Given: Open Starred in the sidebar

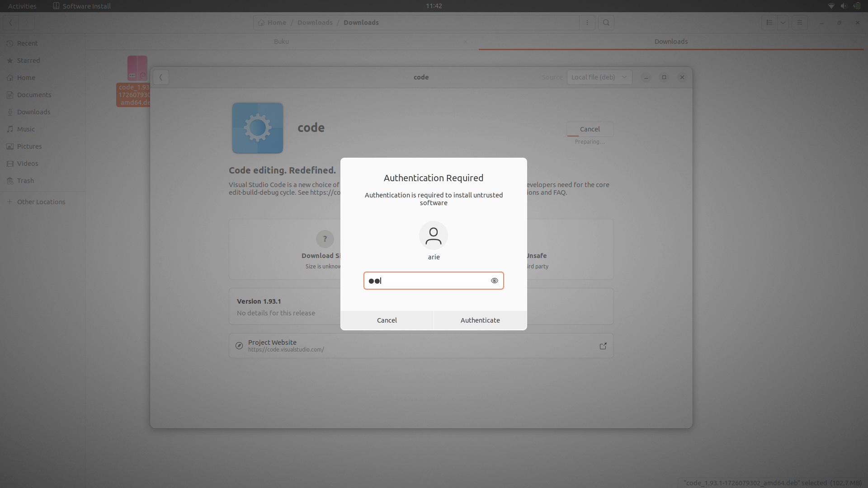Looking at the screenshot, I should tap(42, 61).
